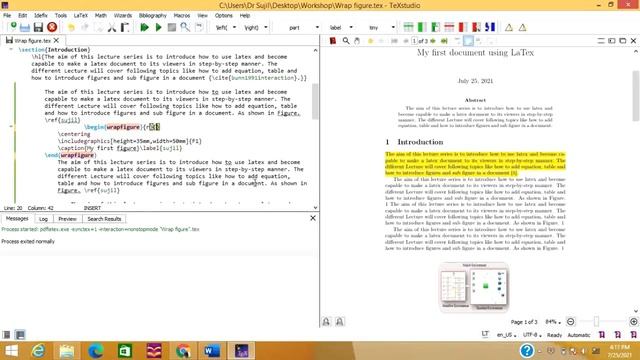This screenshot has width=640, height=360.
Task: Click the first yellow warning triangle icon
Action: (509, 28)
